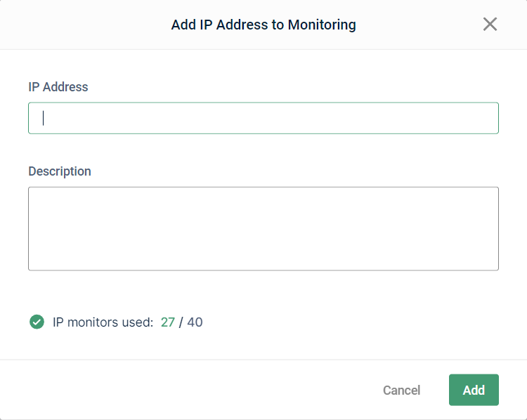Screen dimensions: 527x420
Task: Select the dialog title "Add IP Address to Monitoring"
Action: [x=263, y=25]
